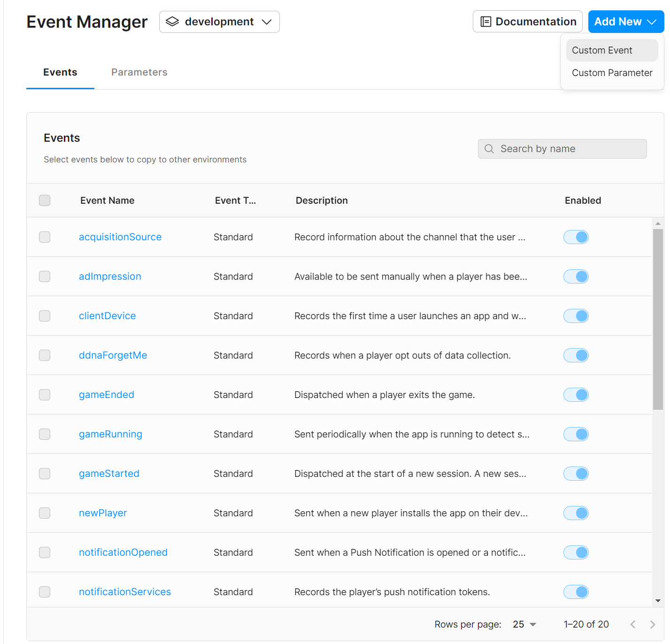
Task: Open the newPlayer event link
Action: 103,513
